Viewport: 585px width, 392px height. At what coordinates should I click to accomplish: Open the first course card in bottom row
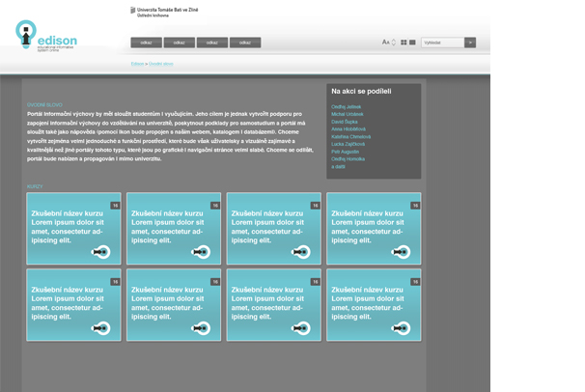(x=73, y=305)
